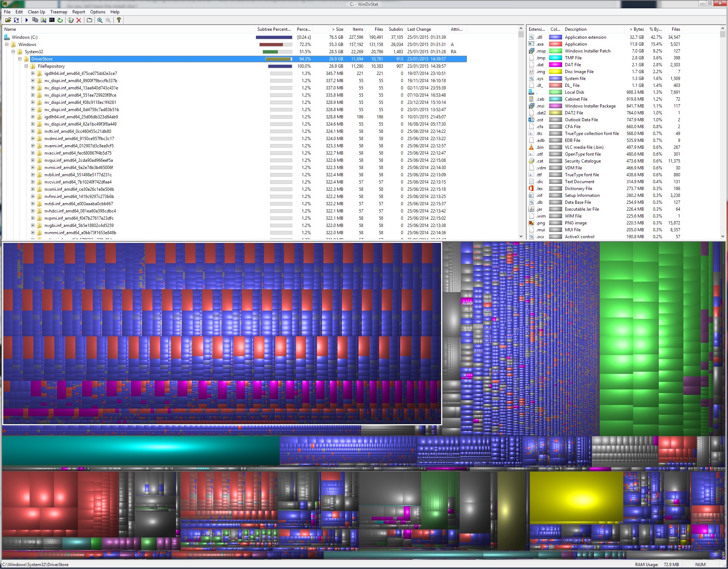
Task: Click the large yellow treemap block
Action: (576, 497)
